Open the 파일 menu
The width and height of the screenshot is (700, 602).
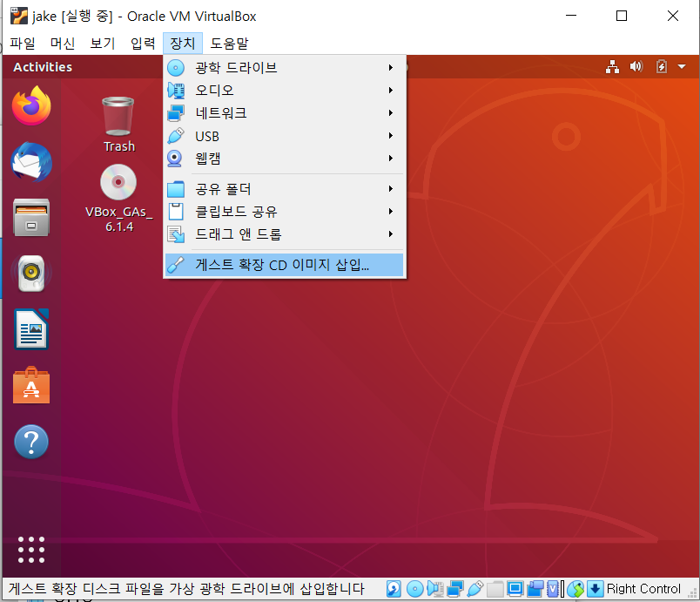click(x=23, y=44)
